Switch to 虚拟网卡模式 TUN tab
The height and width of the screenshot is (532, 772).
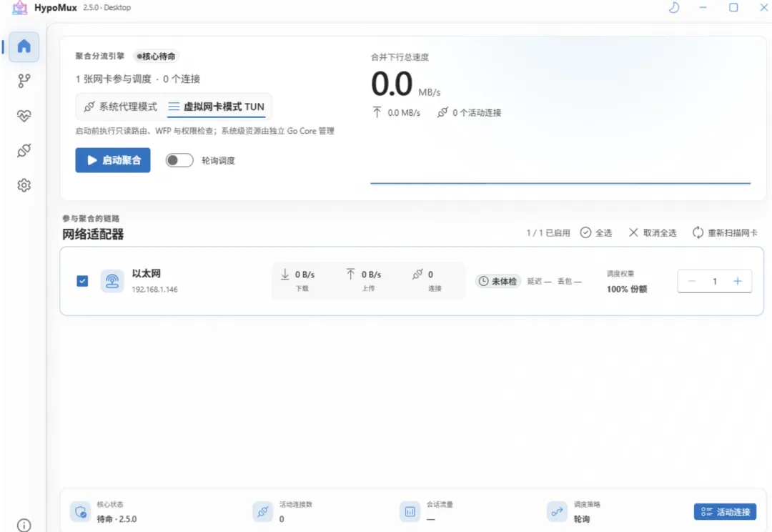click(x=216, y=107)
